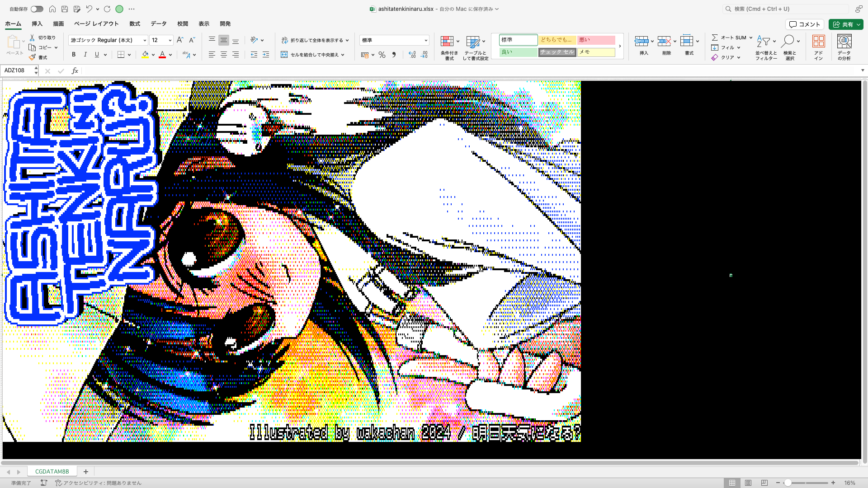Select the CGDATAM8B sheet tab

[52, 471]
